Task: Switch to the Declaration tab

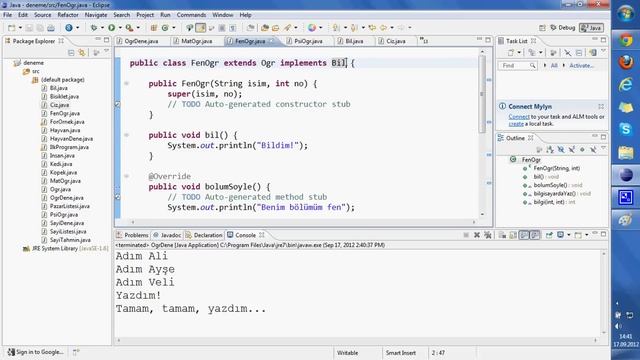Action: [204, 235]
